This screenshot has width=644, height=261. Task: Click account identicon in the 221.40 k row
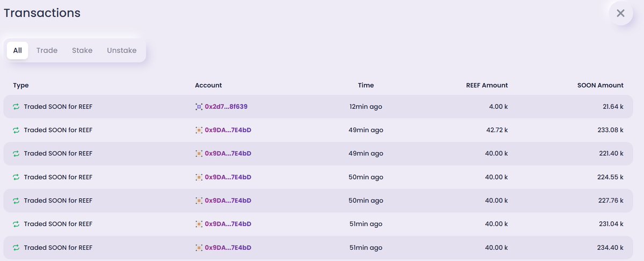coord(199,153)
